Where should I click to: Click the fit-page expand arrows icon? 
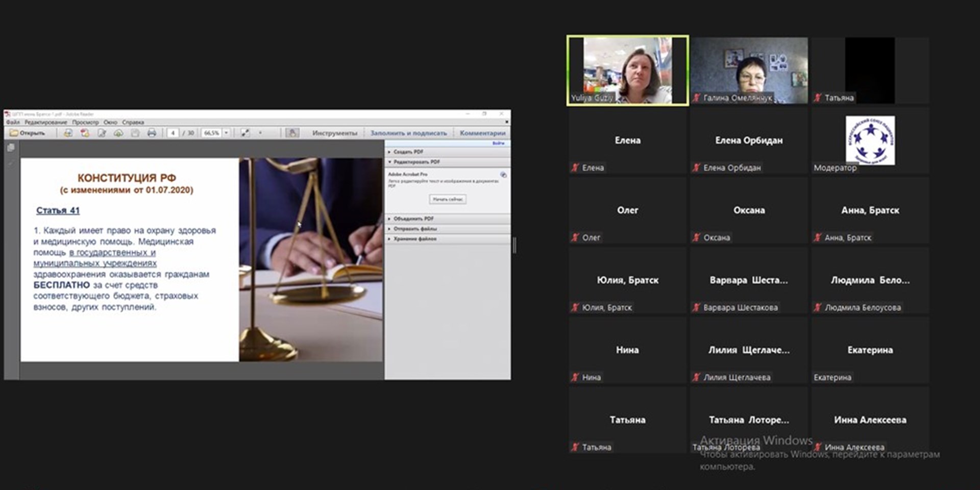(245, 133)
